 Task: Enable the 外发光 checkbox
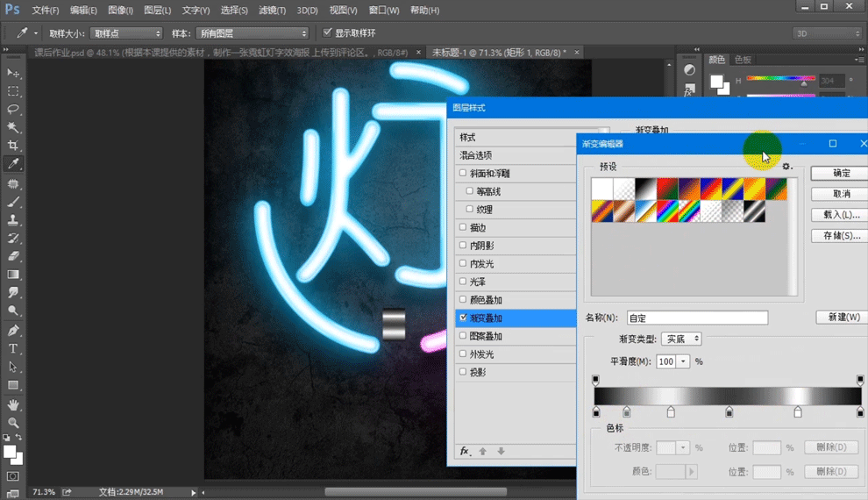(463, 354)
